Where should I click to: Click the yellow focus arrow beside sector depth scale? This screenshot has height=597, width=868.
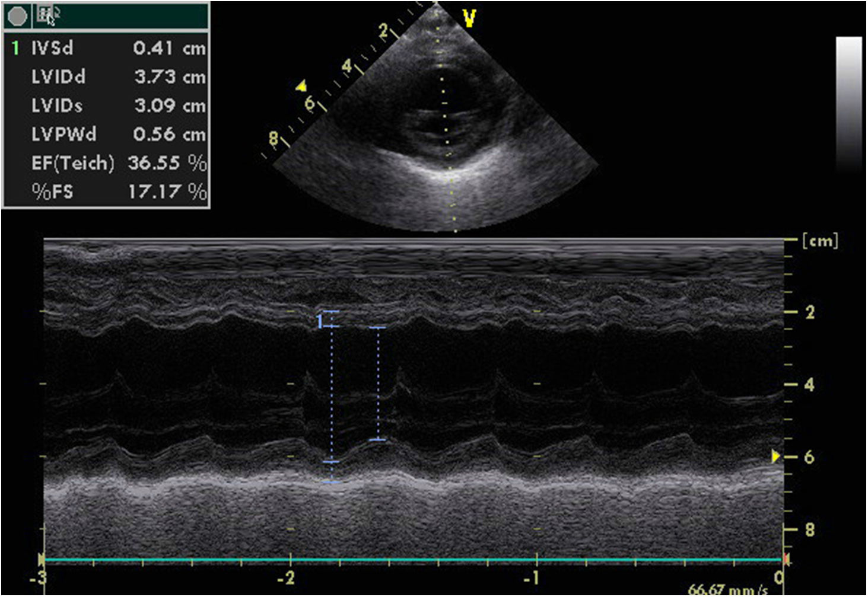[302, 87]
